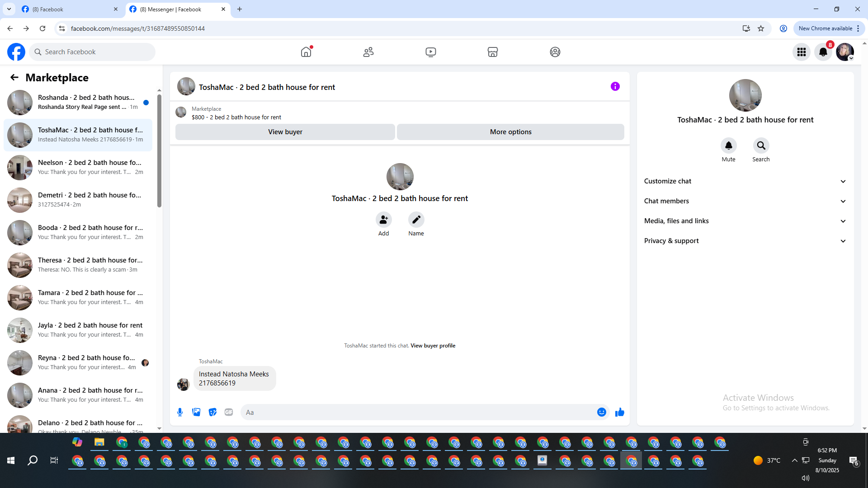Screen dimensions: 868x488
Task: Click the voice clip microphone icon
Action: (180, 412)
